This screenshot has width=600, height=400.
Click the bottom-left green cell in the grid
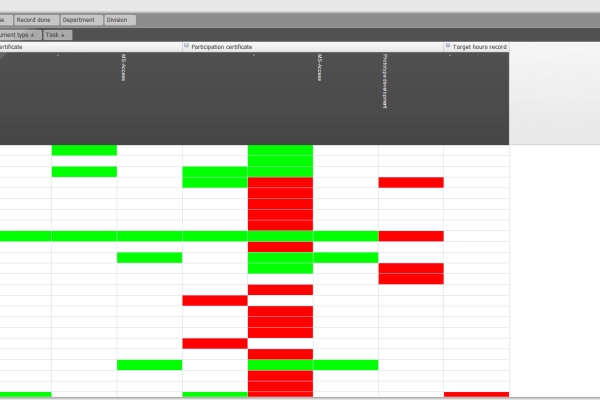pos(25,395)
